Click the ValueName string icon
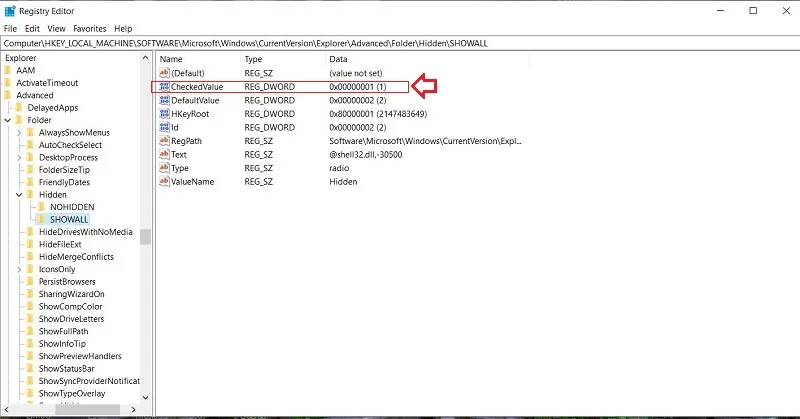 pyautogui.click(x=164, y=182)
